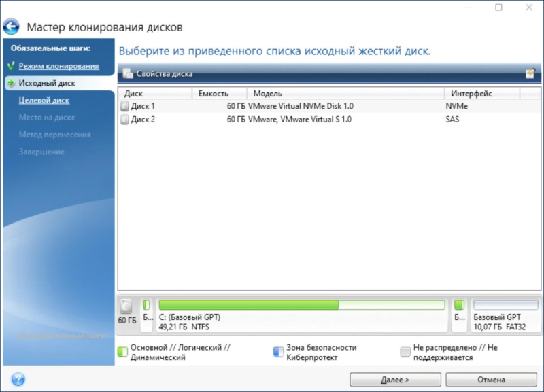Open the help question mark icon
Viewport: 544px width, 392px height.
click(x=18, y=379)
